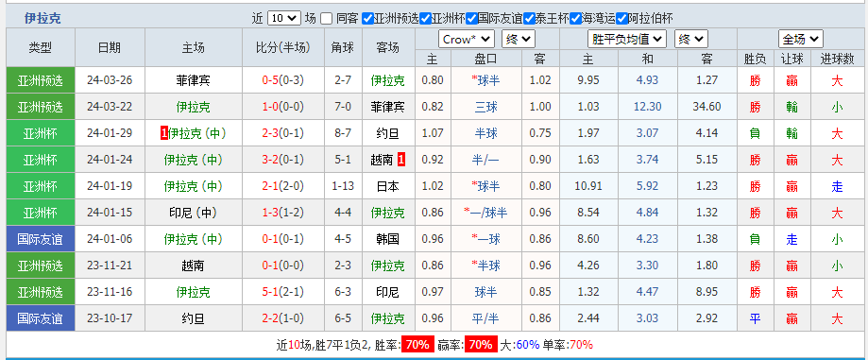Click score 2-3(0-1) against 约旦
Viewport: 868px width, 360px height.
(282, 133)
